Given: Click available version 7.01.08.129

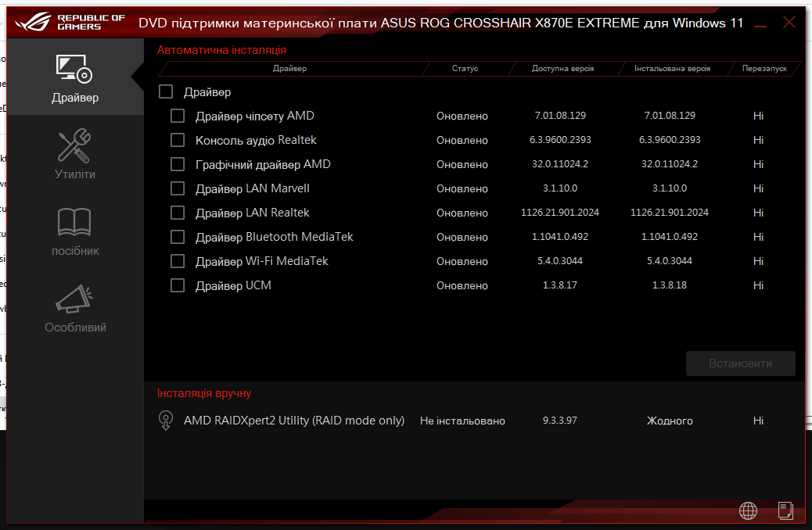Looking at the screenshot, I should (x=560, y=116).
